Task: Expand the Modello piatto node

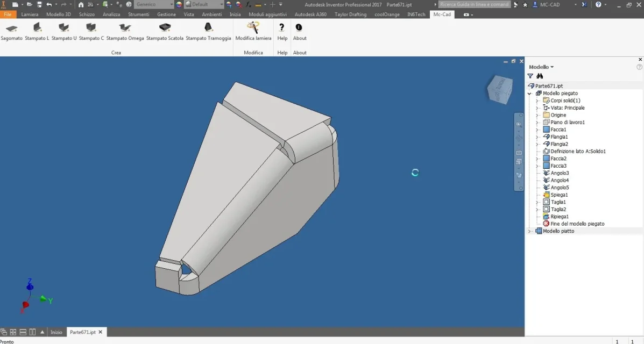Action: pos(529,231)
